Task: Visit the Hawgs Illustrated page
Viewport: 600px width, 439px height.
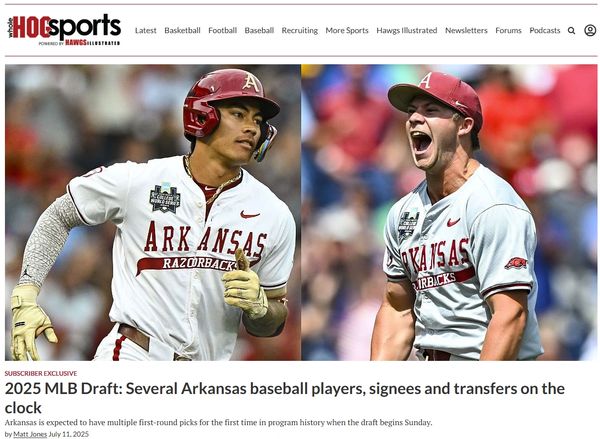Action: (x=407, y=30)
